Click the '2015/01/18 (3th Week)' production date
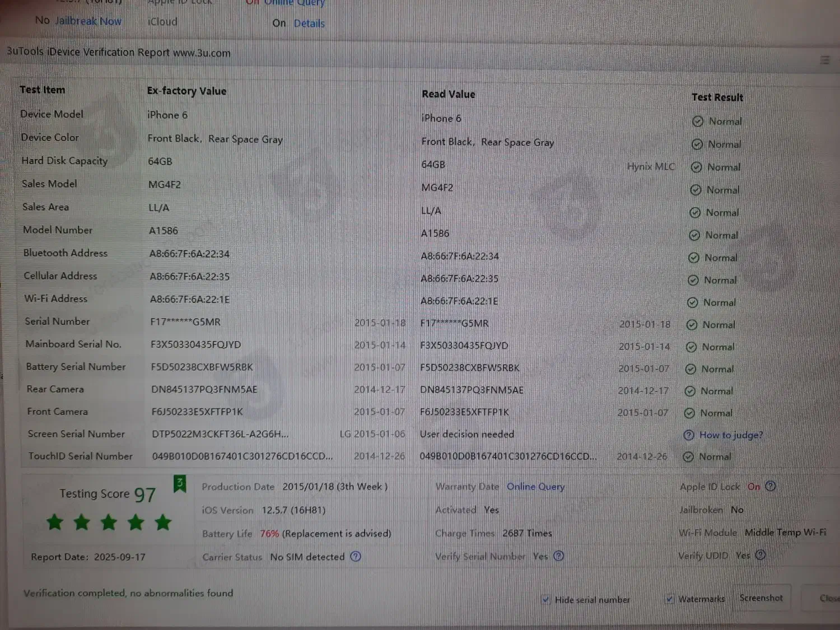 pos(335,487)
